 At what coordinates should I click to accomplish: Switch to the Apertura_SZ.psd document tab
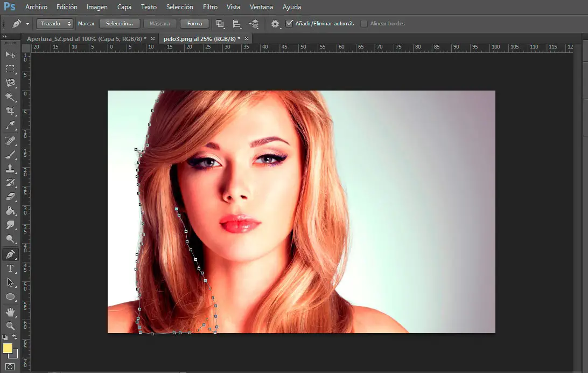coord(86,39)
